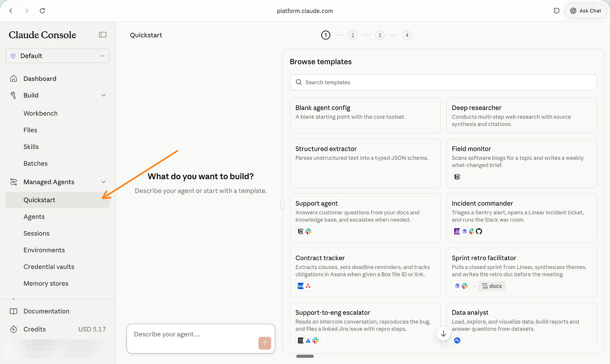This screenshot has width=610, height=364.
Task: Pick the Contract tracker template title
Action: click(320, 258)
